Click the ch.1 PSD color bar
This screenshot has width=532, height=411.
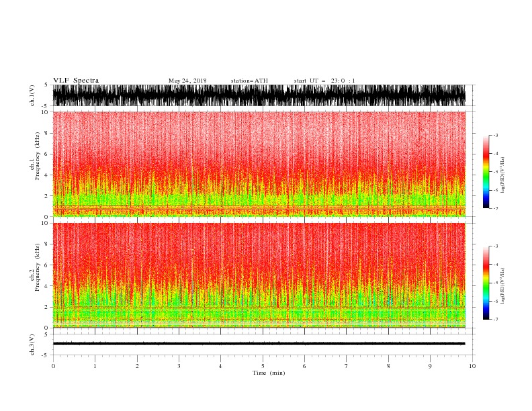pos(486,172)
